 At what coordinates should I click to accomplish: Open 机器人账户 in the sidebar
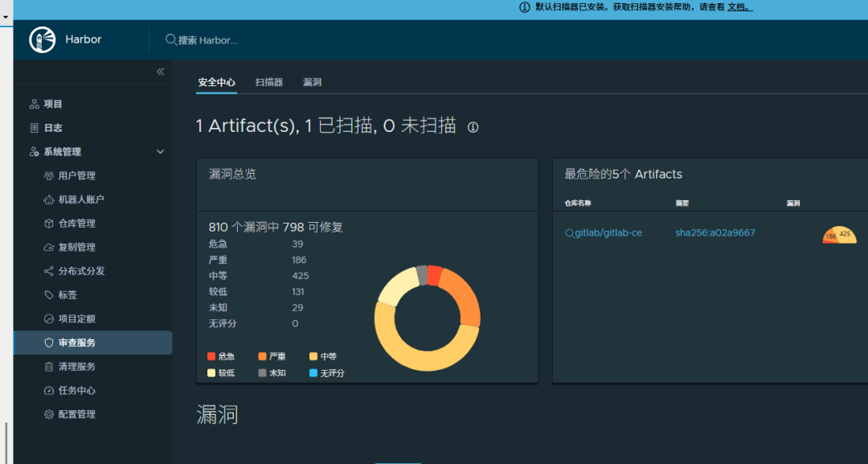(x=81, y=199)
